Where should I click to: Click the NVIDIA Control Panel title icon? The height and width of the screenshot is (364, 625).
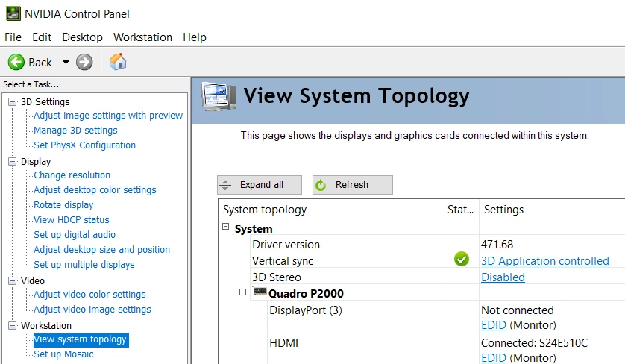(x=13, y=13)
